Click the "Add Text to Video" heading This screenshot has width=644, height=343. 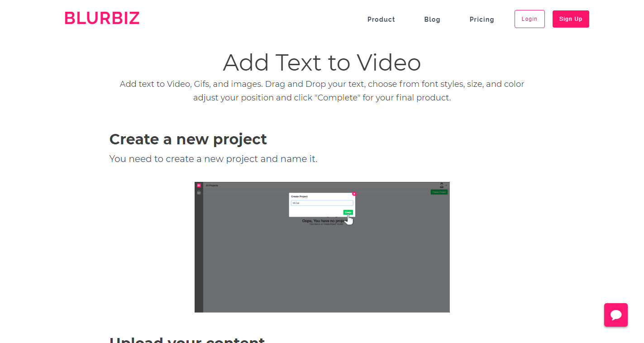322,62
